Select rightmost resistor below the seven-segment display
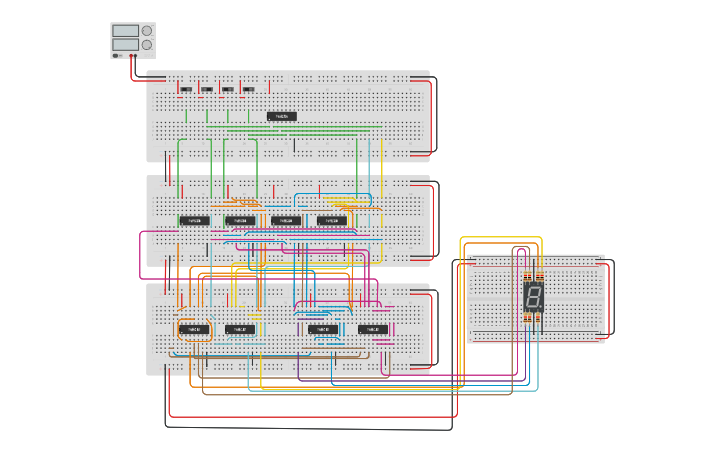Screen dimensions: 725x453 point(538,318)
